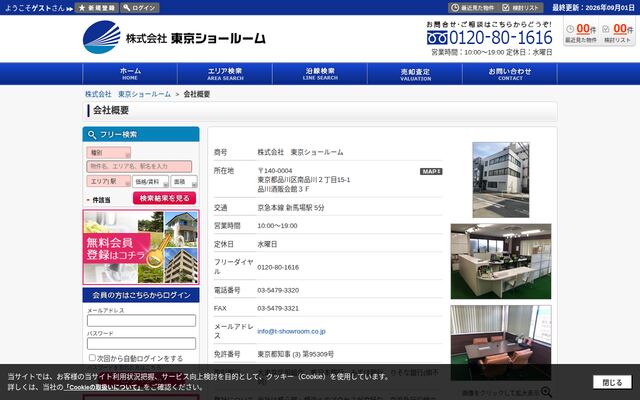The height and width of the screenshot is (400, 640).
Task: Go to ホーム HOME nav item
Action: pos(130,74)
